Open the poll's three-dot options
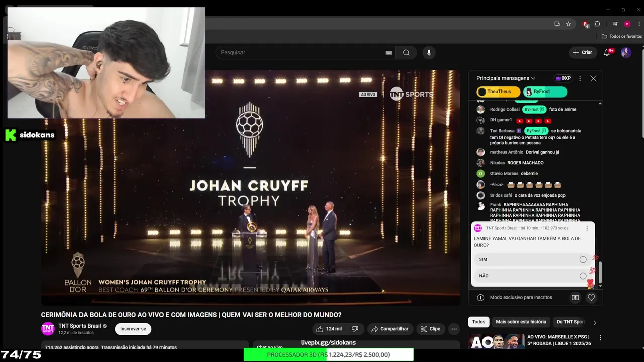 (x=587, y=228)
